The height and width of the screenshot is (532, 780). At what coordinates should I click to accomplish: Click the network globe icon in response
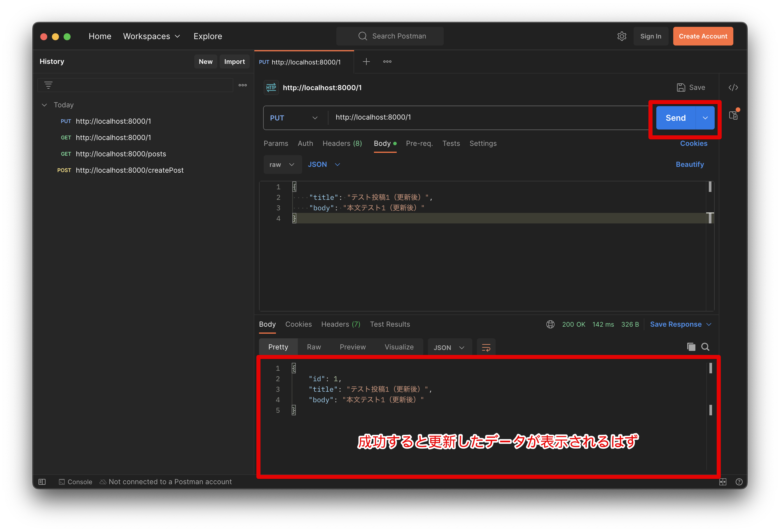550,324
